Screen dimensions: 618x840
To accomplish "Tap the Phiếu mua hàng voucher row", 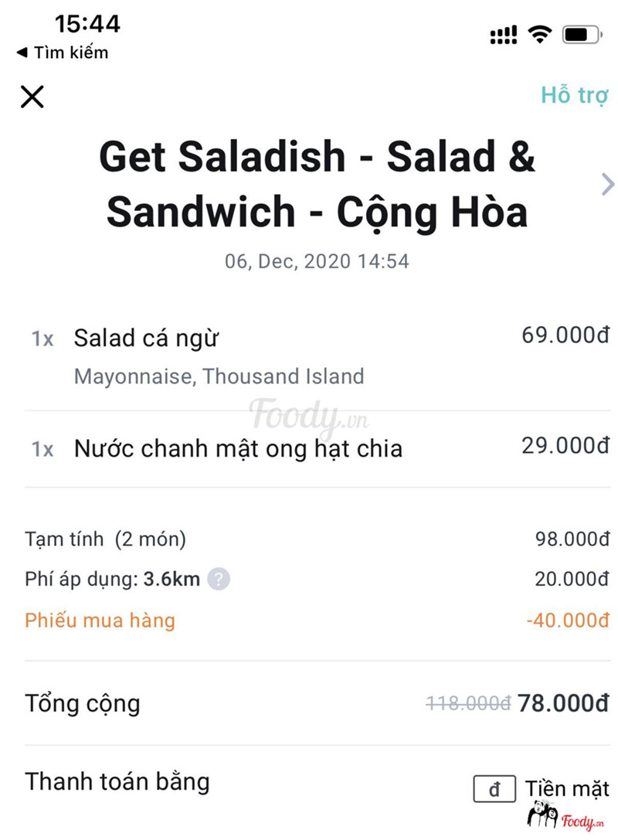I will [x=100, y=621].
